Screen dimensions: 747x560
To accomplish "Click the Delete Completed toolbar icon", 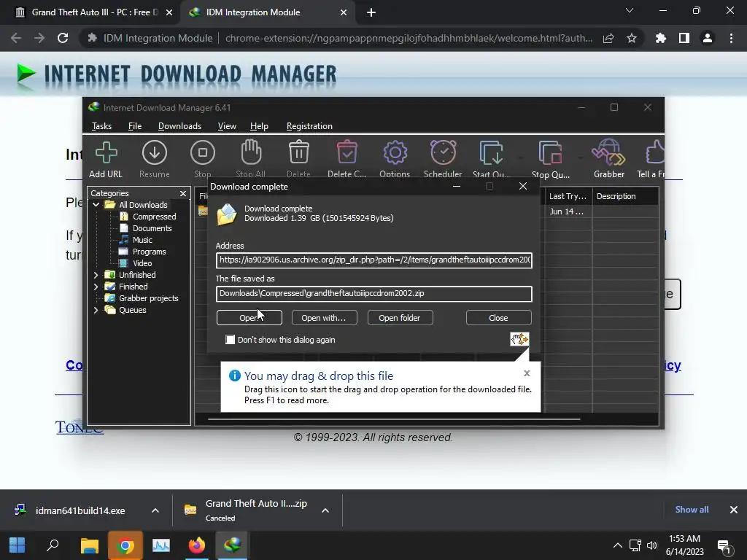I will [347, 152].
